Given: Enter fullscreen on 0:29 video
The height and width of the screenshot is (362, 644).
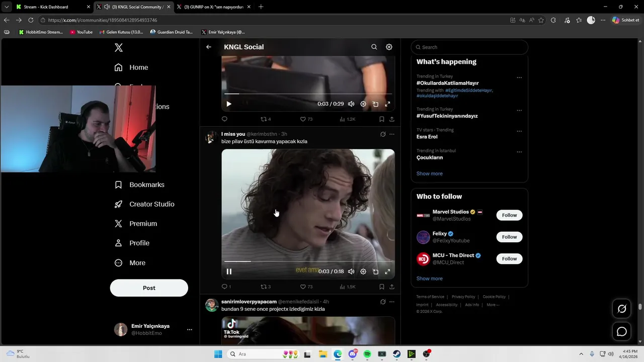Looking at the screenshot, I should [387, 104].
